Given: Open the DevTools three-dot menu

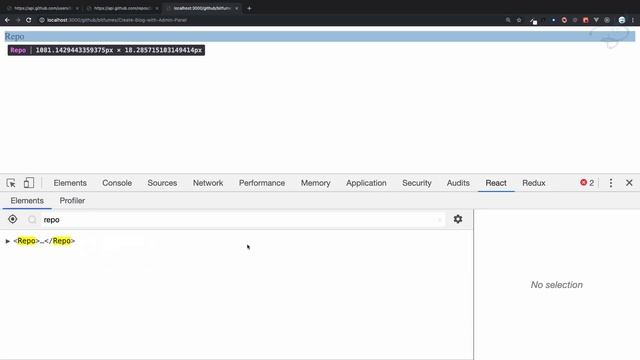Looking at the screenshot, I should pyautogui.click(x=611, y=183).
